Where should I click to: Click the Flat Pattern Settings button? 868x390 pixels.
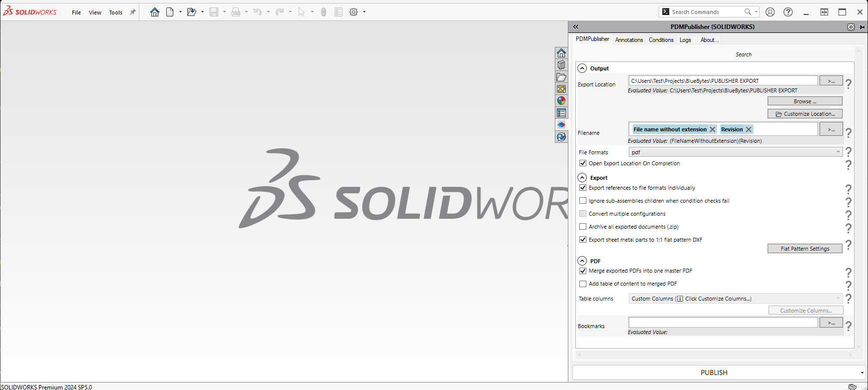click(805, 249)
